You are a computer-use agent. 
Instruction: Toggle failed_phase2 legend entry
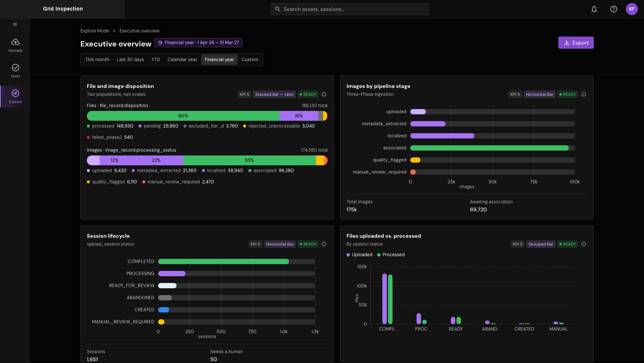110,137
